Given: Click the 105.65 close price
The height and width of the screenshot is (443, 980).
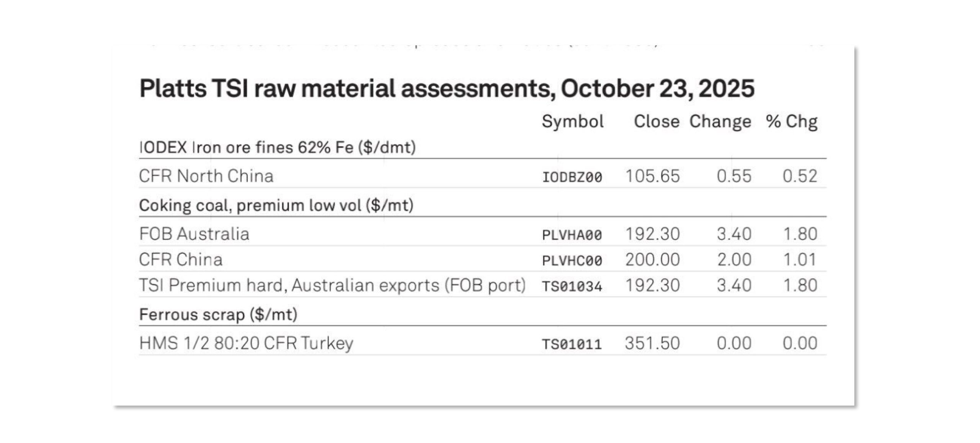Looking at the screenshot, I should pos(652,176).
